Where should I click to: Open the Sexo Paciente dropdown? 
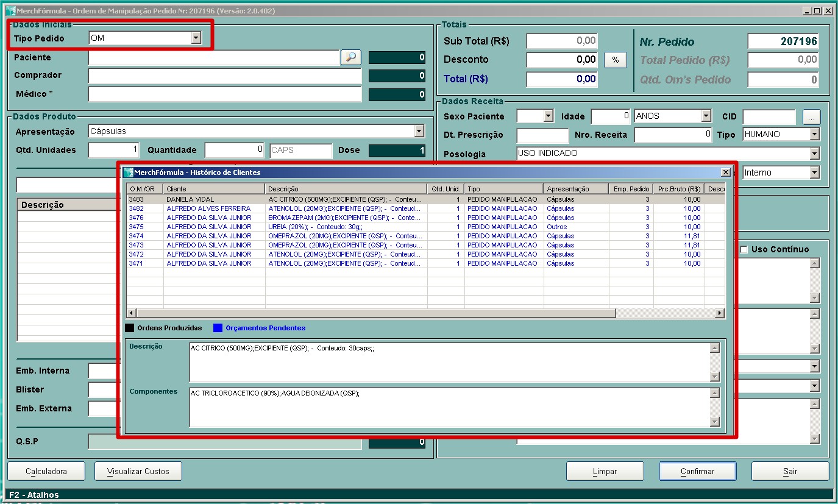coord(547,116)
